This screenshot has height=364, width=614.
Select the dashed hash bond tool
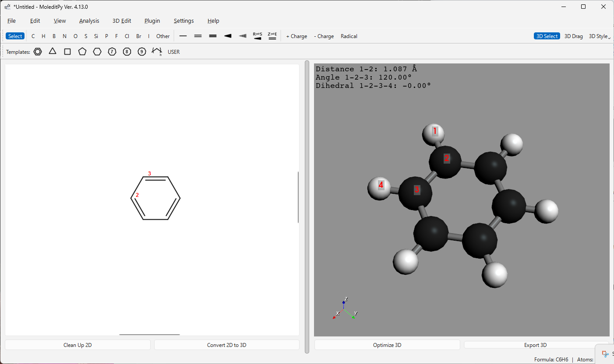[243, 36]
